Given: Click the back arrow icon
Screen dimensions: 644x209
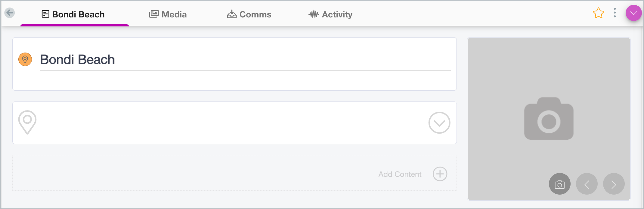Looking at the screenshot, I should [10, 13].
